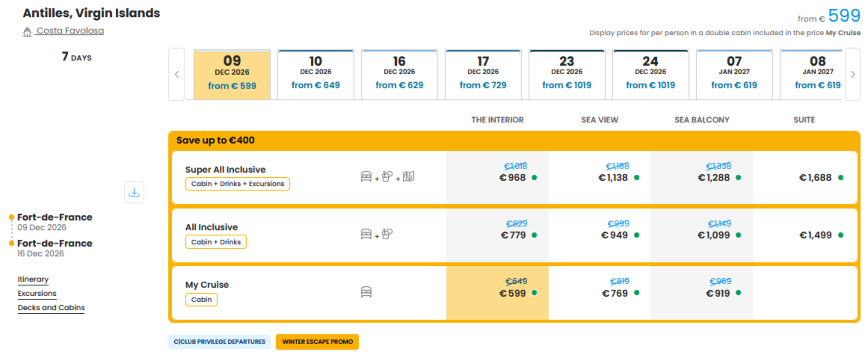
Task: Choose All Inclusive suite at €1,499
Action: click(x=805, y=235)
